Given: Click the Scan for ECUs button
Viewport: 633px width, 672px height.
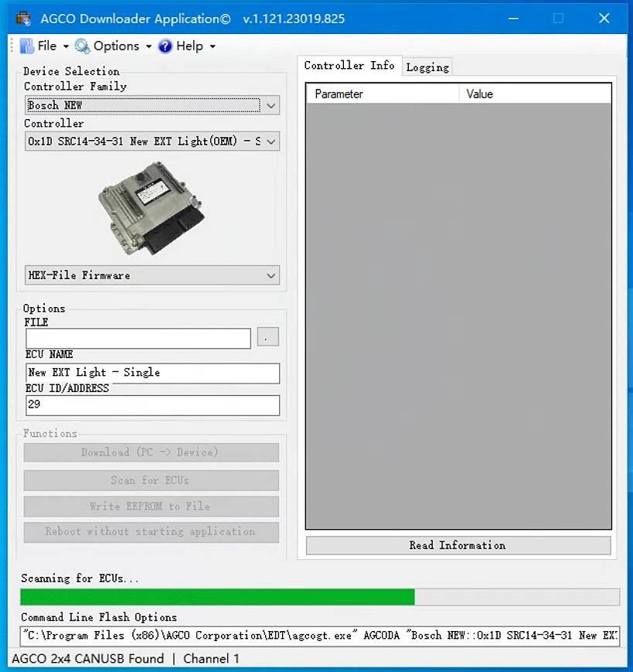Looking at the screenshot, I should pos(151,480).
